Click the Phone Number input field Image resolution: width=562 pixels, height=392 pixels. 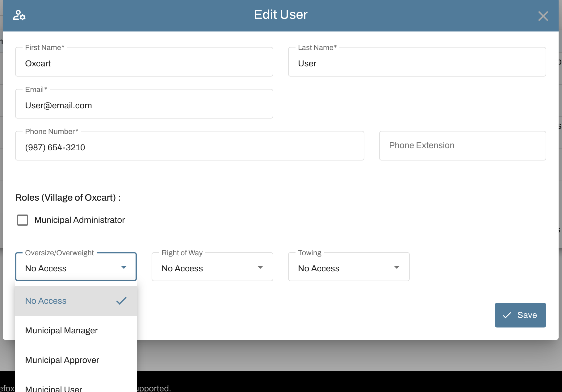coord(190,146)
